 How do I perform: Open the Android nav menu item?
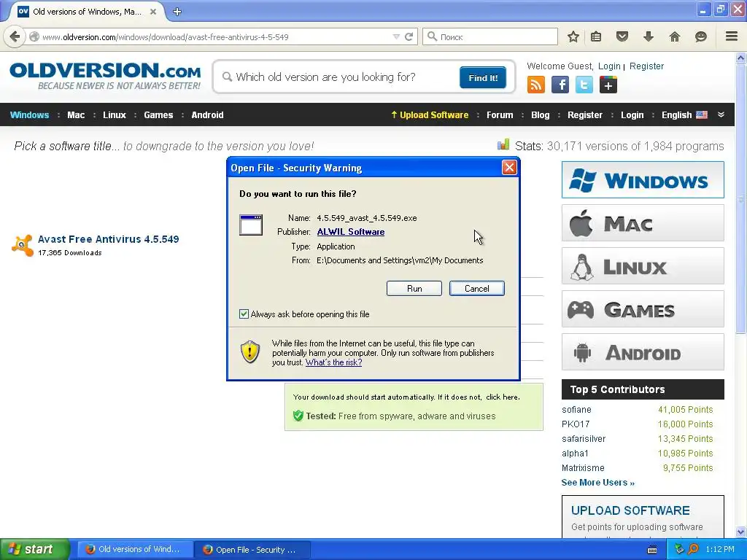click(x=207, y=114)
